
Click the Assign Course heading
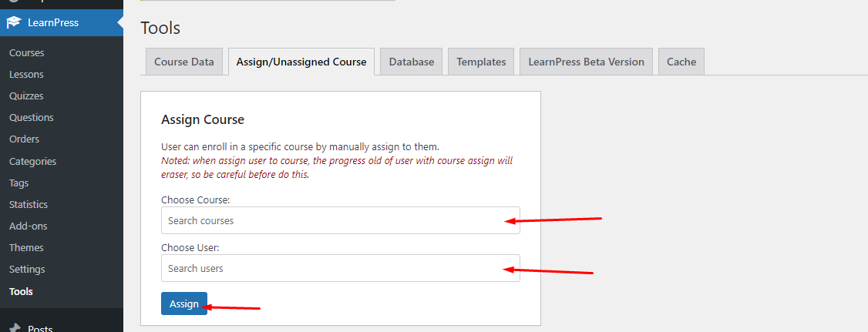coord(203,119)
